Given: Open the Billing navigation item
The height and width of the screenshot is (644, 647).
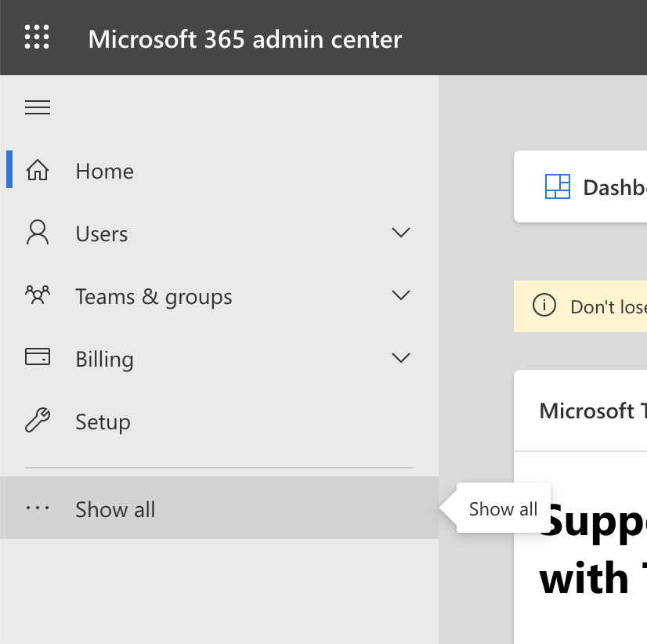Looking at the screenshot, I should point(219,357).
